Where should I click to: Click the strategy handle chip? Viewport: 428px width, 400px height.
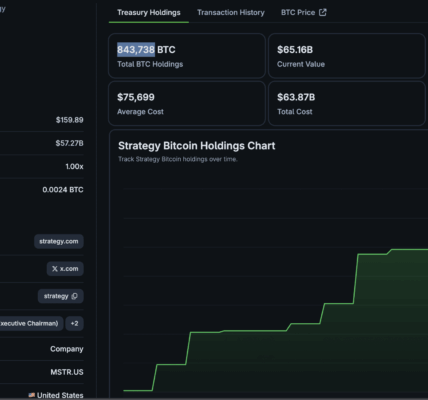point(61,296)
